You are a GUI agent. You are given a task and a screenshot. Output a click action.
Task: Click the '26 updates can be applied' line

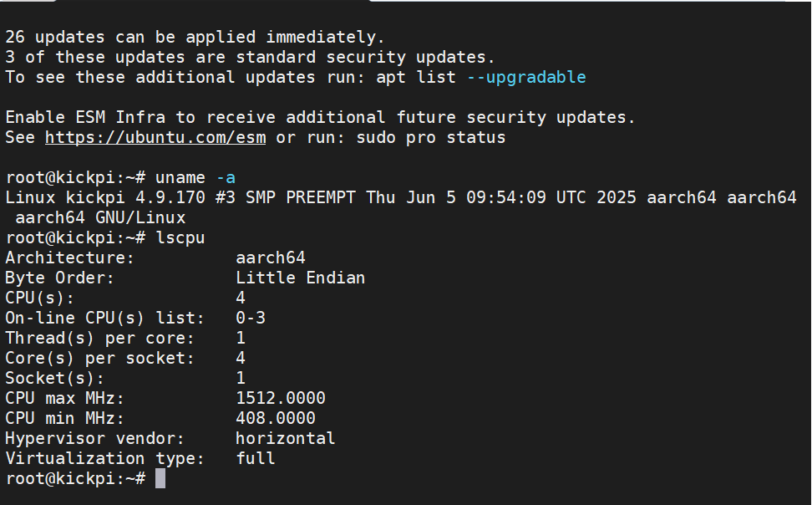pos(195,37)
